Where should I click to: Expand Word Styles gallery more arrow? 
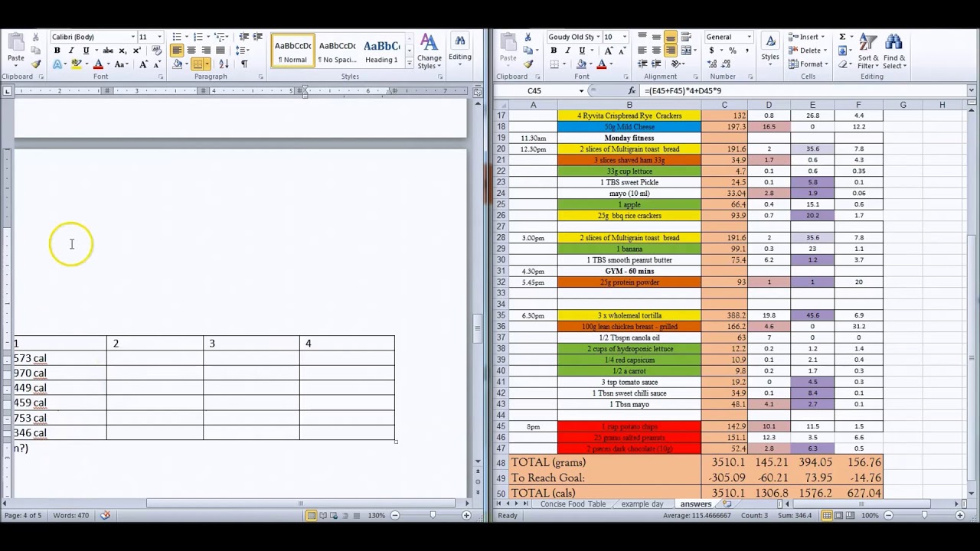tap(409, 64)
